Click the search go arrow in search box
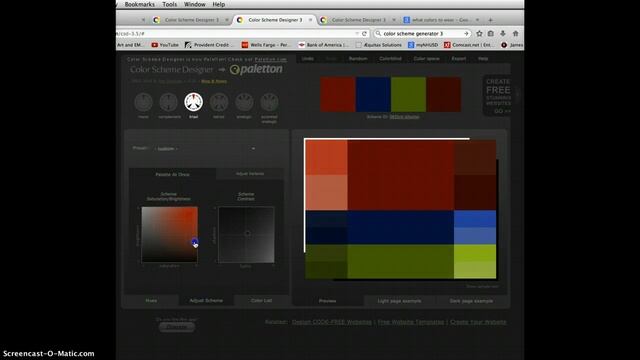Viewport: 640px width, 360px height. coord(466,33)
